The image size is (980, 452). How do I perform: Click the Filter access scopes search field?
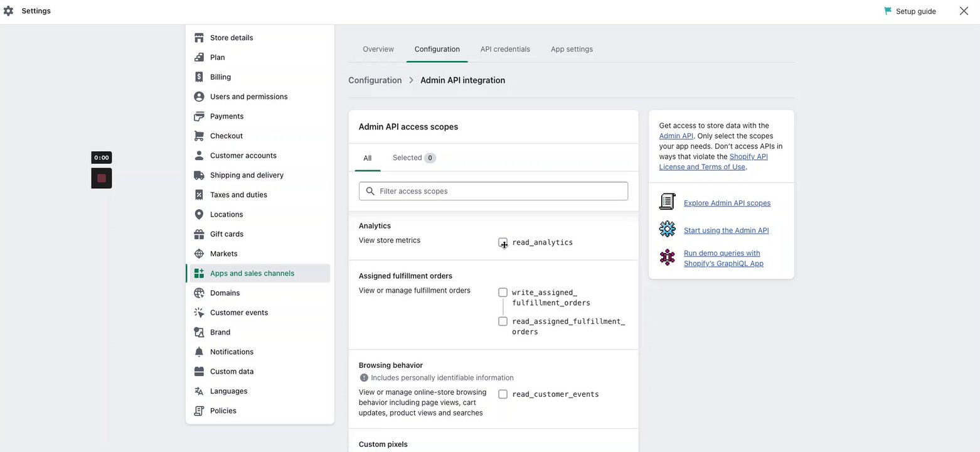pyautogui.click(x=493, y=191)
